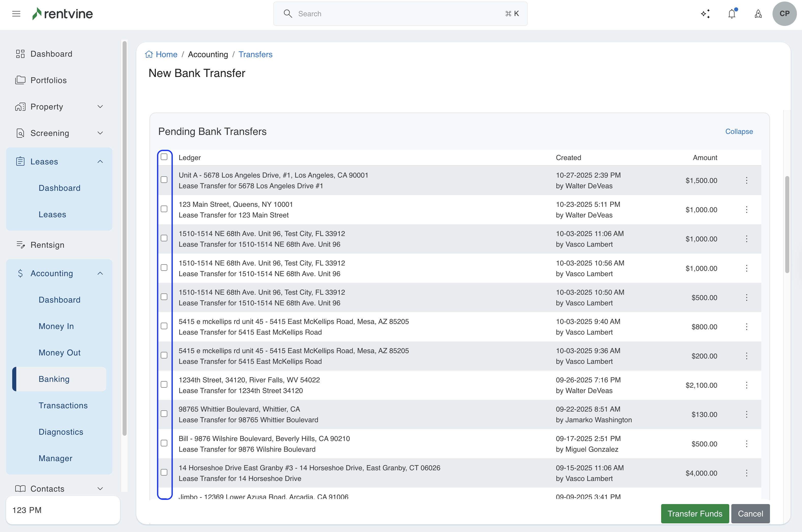Toggle the select-all checkbox in Ledger header

tap(164, 157)
